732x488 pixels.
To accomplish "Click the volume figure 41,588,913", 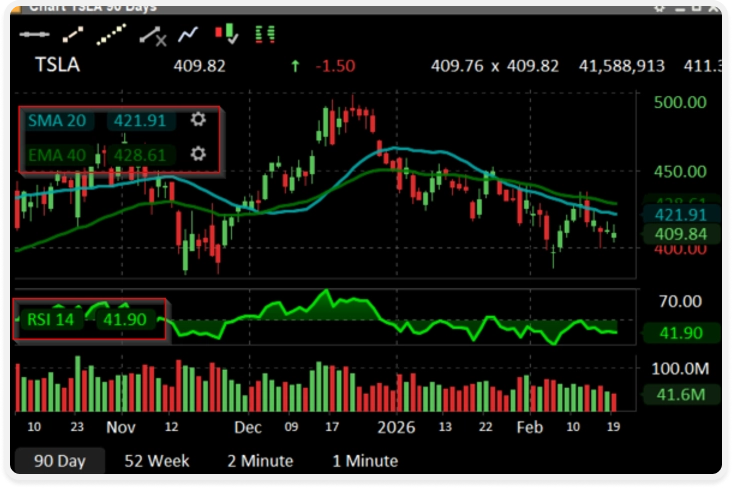I will pyautogui.click(x=622, y=66).
